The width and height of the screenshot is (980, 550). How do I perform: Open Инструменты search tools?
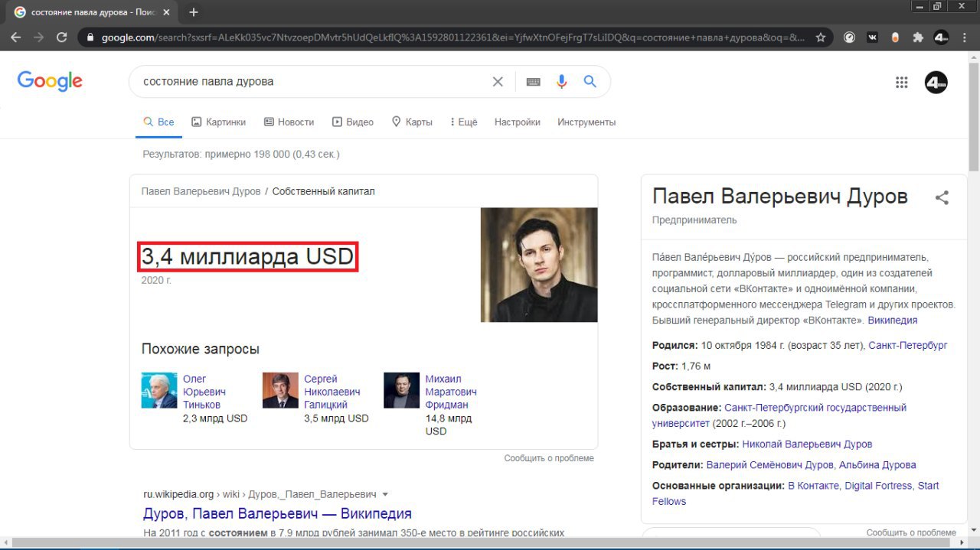point(586,122)
